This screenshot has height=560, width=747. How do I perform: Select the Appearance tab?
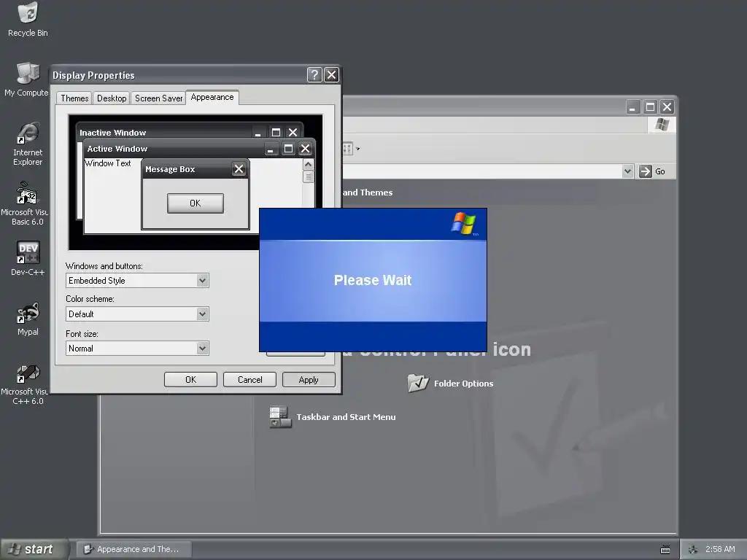point(212,97)
